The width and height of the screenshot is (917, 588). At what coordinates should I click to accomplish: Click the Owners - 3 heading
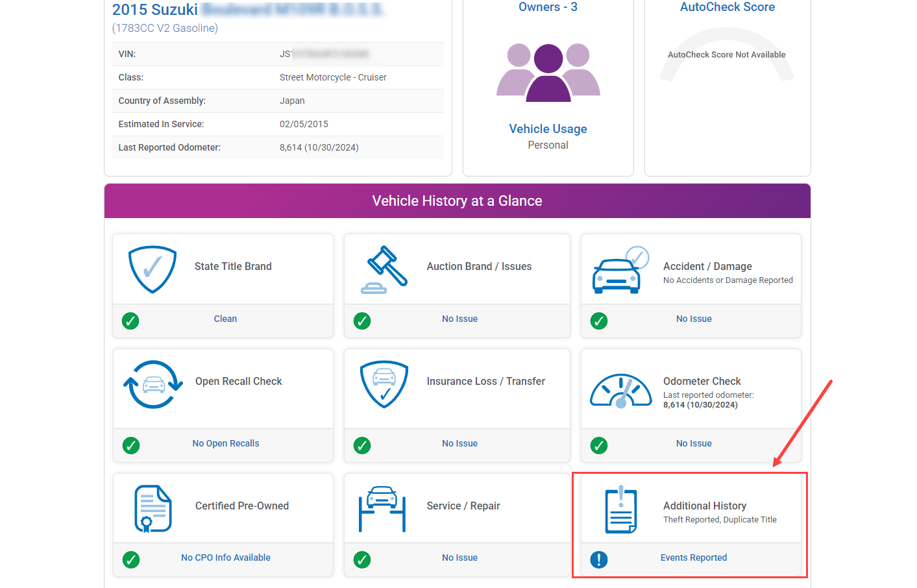click(x=548, y=7)
